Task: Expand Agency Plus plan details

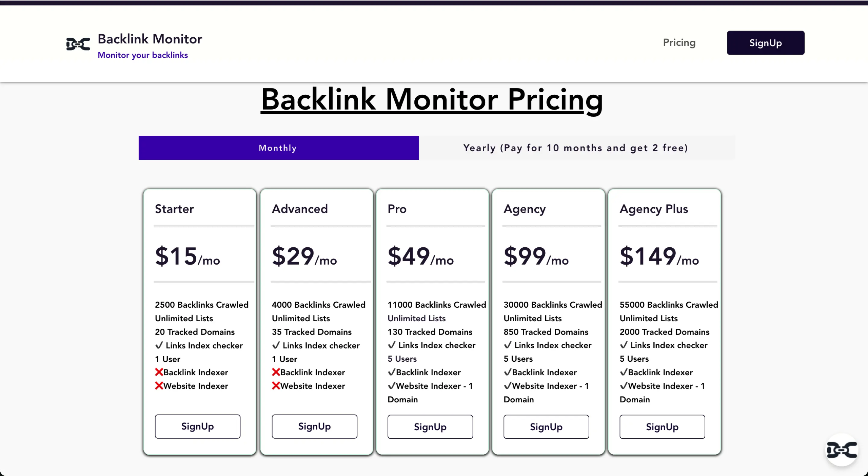Action: tap(654, 209)
